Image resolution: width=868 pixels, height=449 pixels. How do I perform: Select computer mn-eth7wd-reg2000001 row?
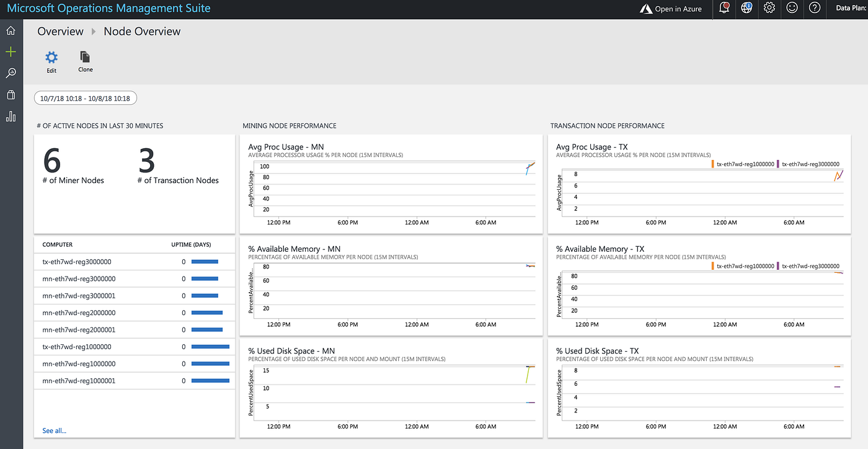click(x=135, y=330)
